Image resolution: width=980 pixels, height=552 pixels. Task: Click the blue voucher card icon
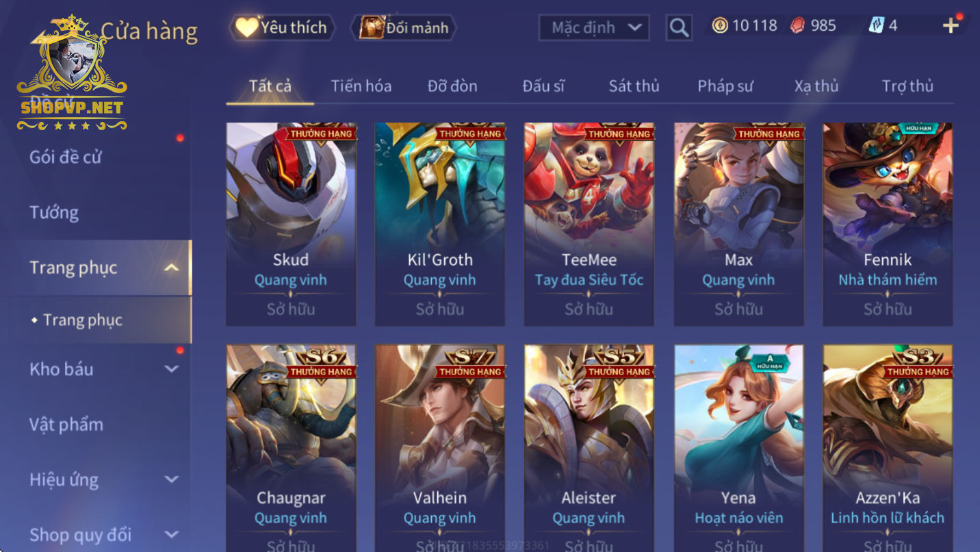[x=877, y=26]
